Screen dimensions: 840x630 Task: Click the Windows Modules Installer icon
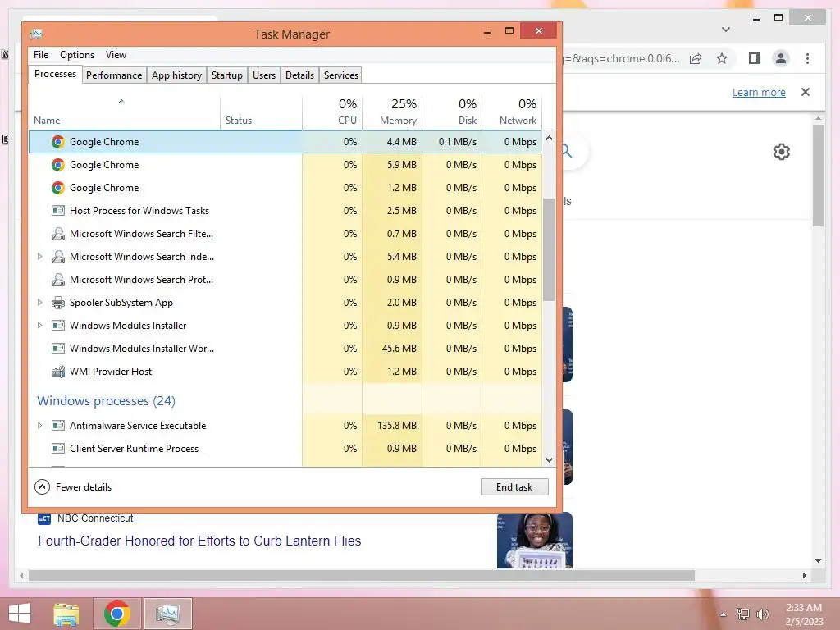pyautogui.click(x=58, y=326)
